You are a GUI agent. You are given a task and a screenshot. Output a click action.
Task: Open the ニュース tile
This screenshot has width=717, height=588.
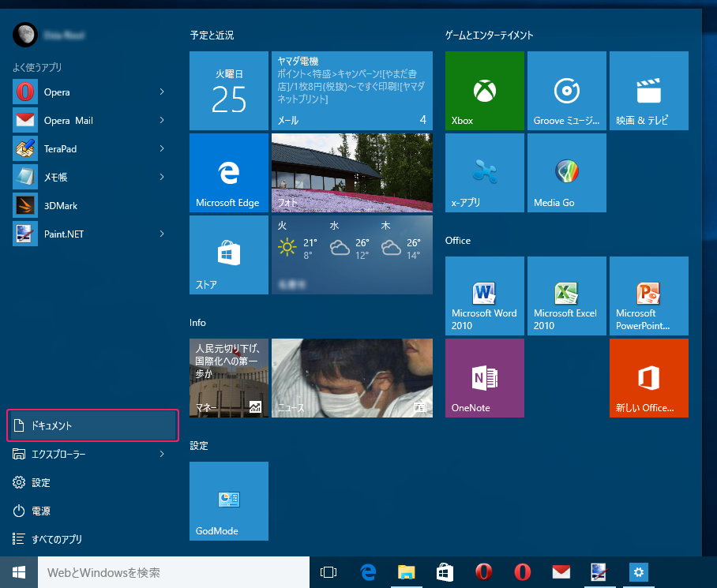pyautogui.click(x=352, y=378)
